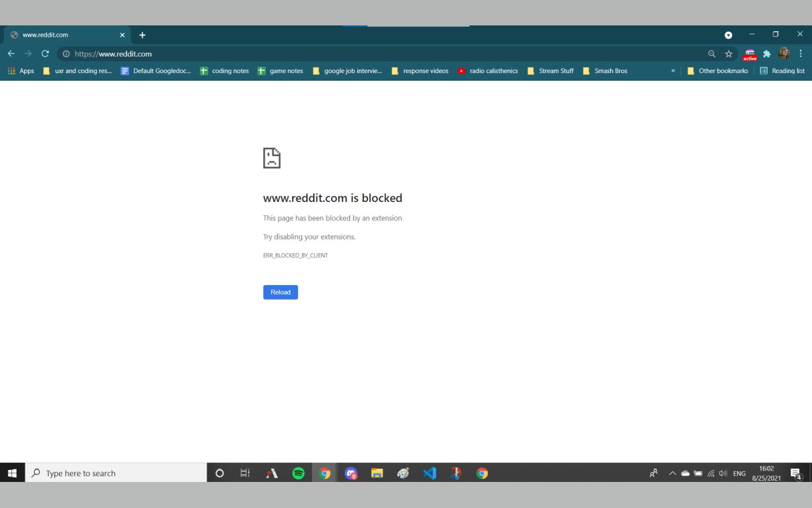Show hidden system tray icons
The image size is (812, 508).
coord(672,473)
